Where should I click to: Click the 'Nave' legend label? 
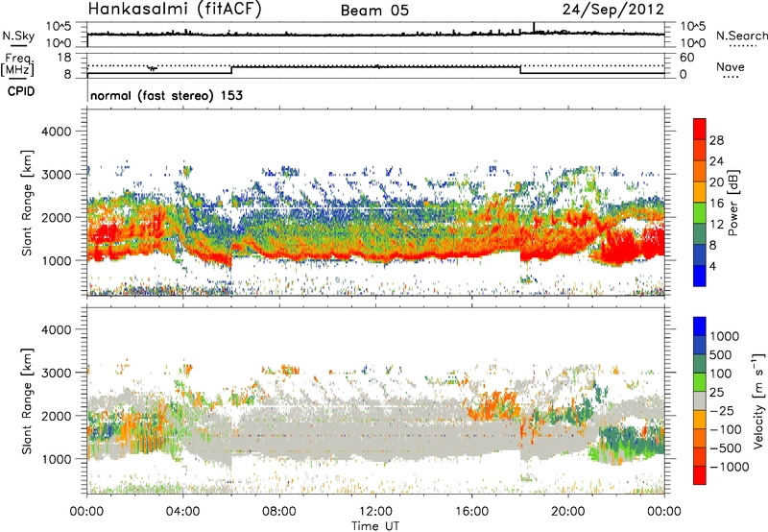pos(731,67)
